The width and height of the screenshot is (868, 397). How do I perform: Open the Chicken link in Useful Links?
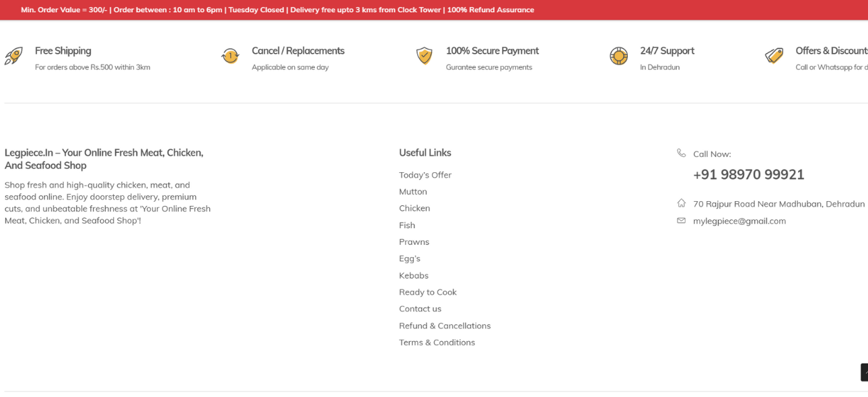tap(414, 209)
